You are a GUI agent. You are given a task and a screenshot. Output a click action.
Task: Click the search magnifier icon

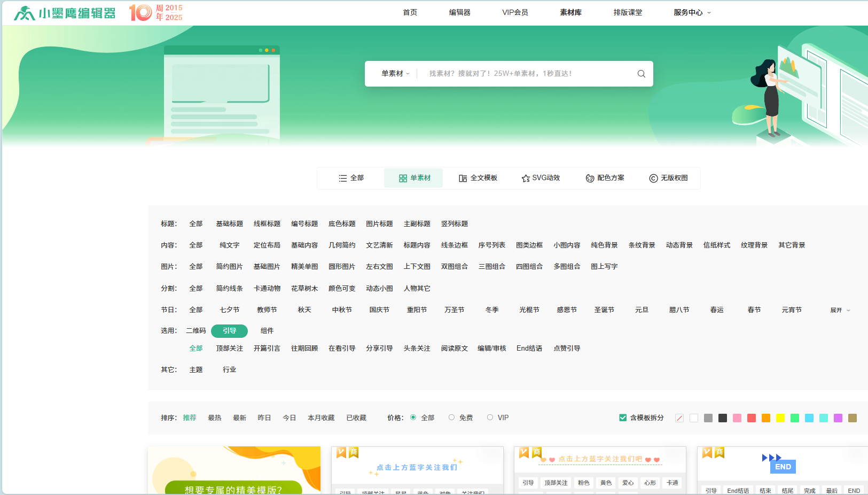pyautogui.click(x=641, y=73)
